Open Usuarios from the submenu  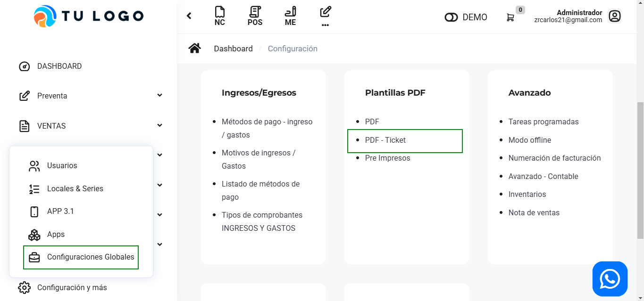(x=62, y=166)
